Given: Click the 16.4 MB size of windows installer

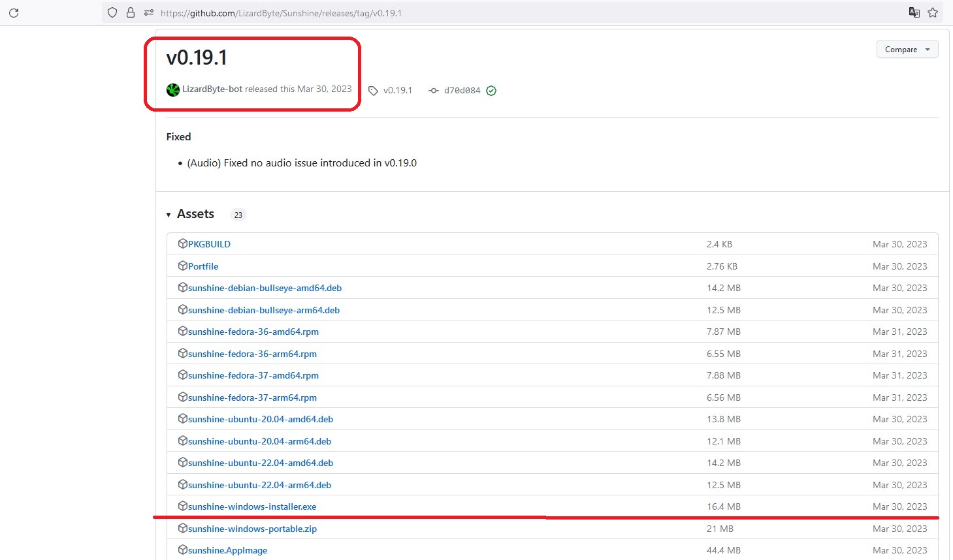Looking at the screenshot, I should coord(724,506).
